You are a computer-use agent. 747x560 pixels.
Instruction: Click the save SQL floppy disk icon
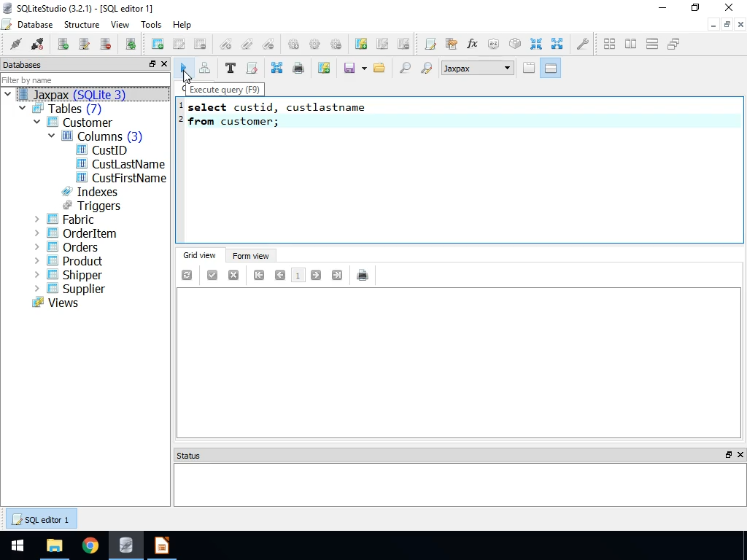click(349, 68)
